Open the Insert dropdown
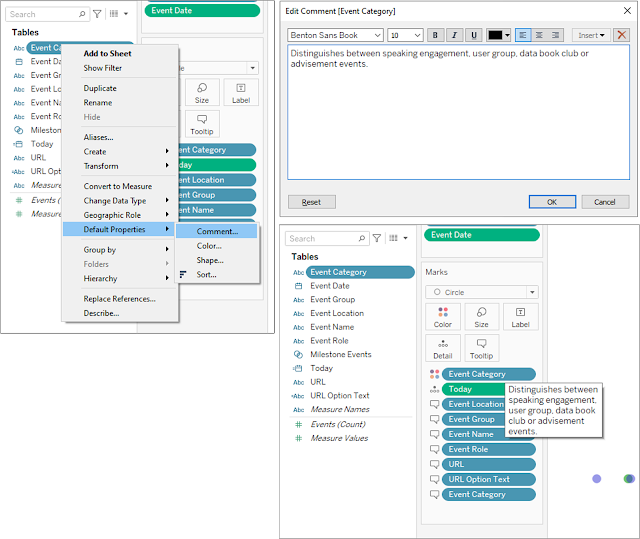Image resolution: width=640 pixels, height=539 pixels. (x=591, y=35)
